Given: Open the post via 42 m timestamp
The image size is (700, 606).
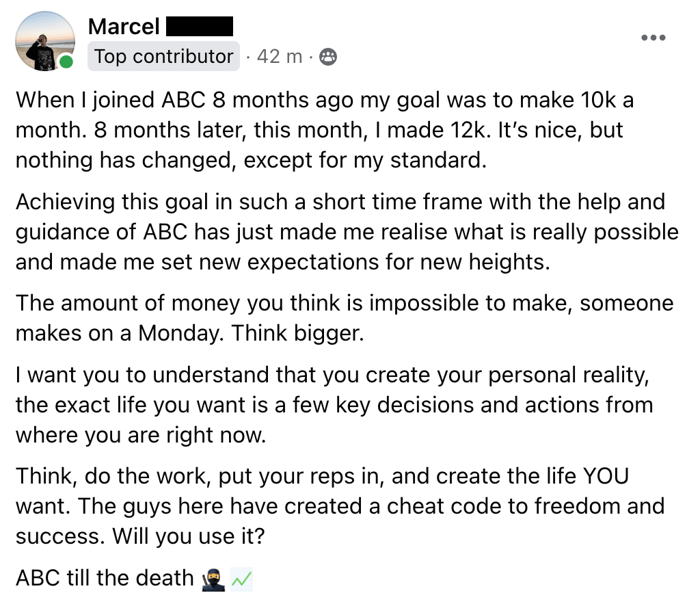Looking at the screenshot, I should pos(280,57).
